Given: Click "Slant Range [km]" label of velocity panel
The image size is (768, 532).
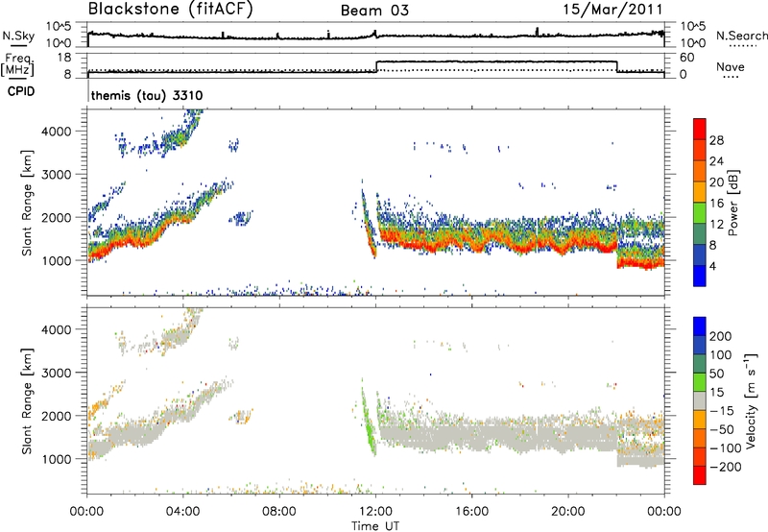Looking at the screenshot, I should pyautogui.click(x=28, y=401).
